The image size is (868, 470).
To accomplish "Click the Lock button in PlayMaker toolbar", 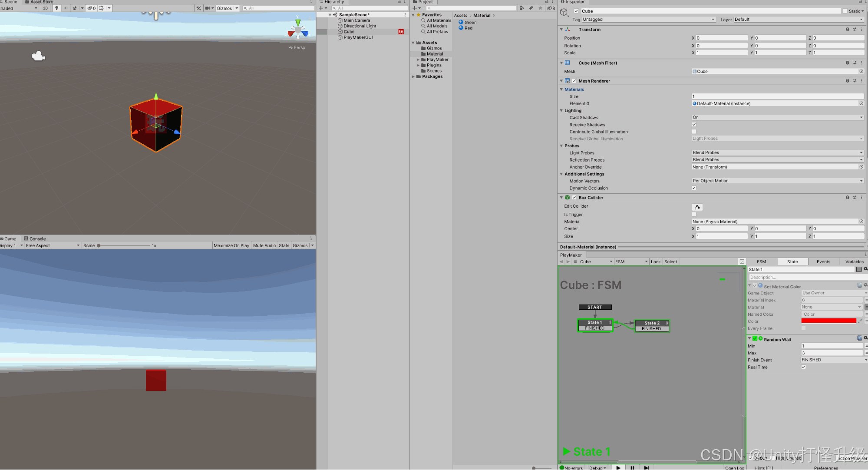I will pos(656,261).
